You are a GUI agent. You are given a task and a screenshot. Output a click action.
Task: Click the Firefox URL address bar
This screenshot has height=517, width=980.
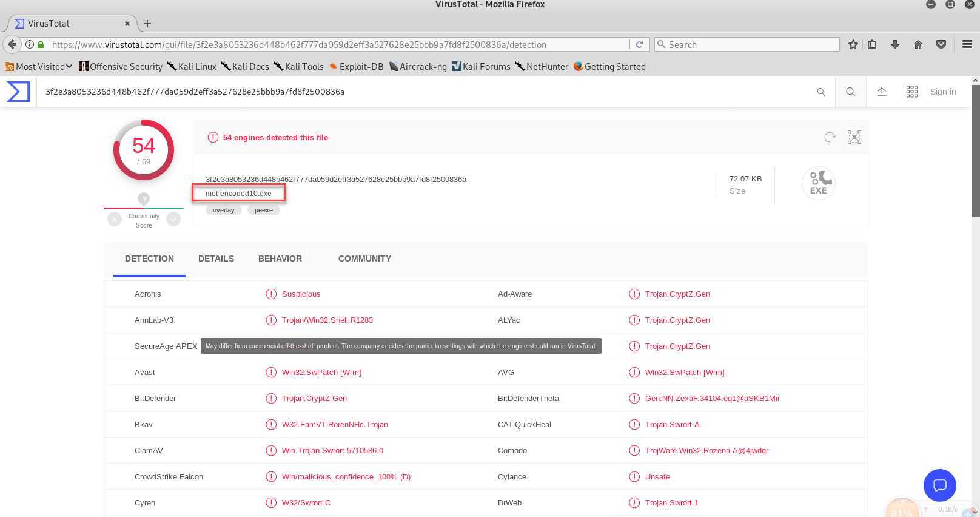tap(340, 44)
